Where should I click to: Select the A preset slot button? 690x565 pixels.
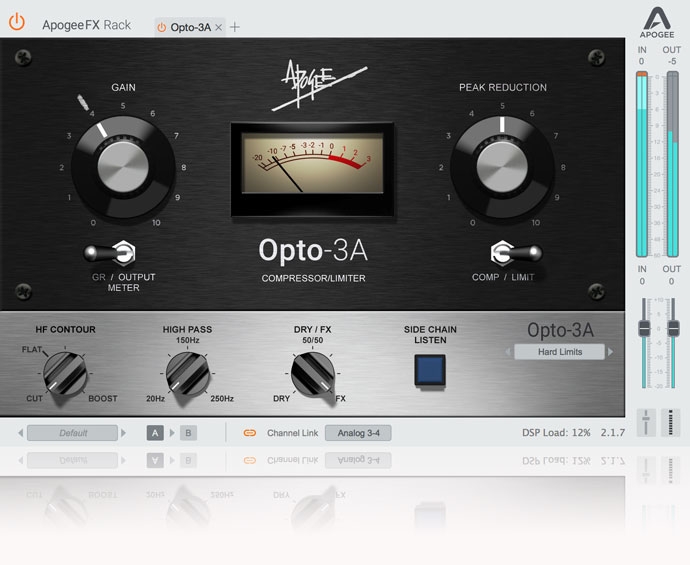(x=155, y=433)
